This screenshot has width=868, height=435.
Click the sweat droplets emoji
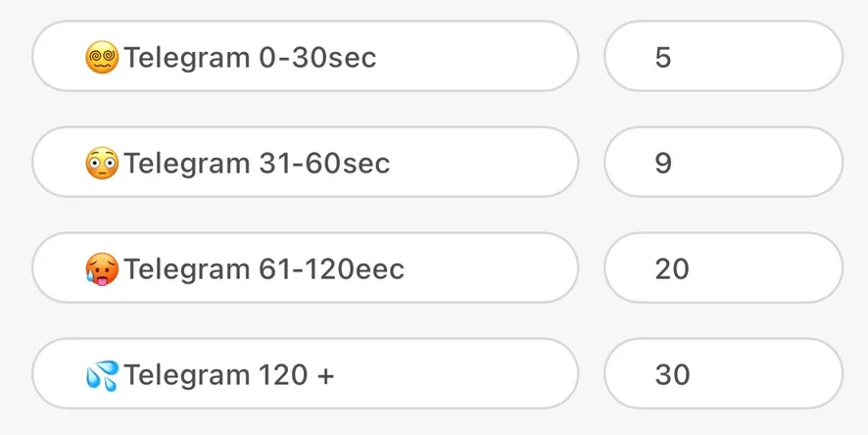102,374
